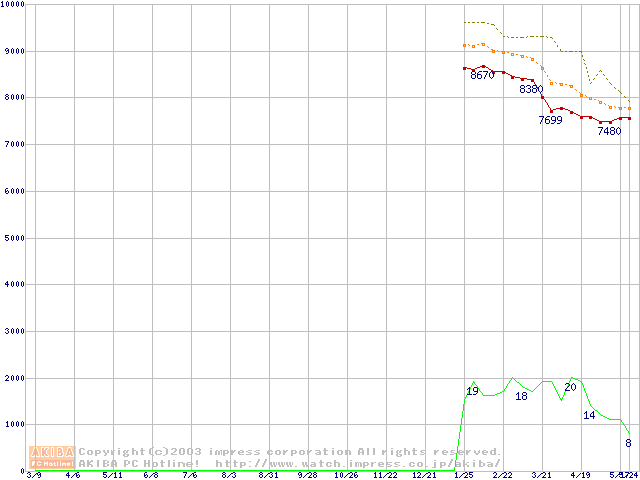The height and width of the screenshot is (480, 640).
Task: Pick the 3/21 date axis label
Action: tap(541, 475)
